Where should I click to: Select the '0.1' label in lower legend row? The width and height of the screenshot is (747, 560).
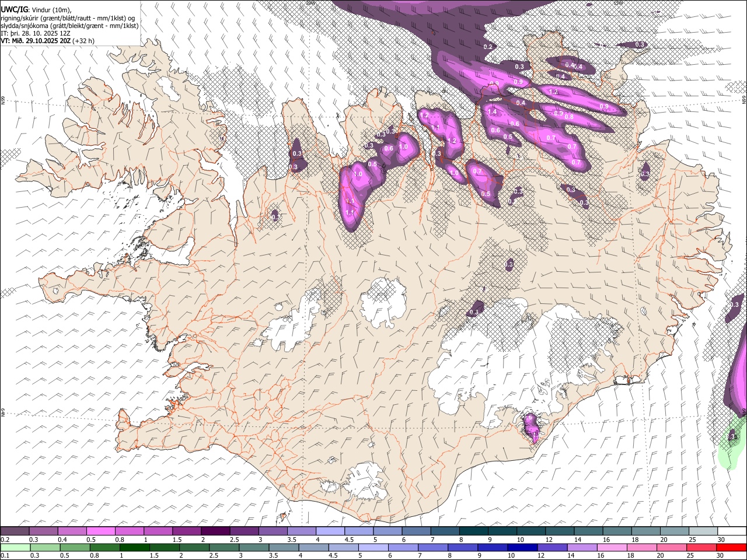[5, 556]
